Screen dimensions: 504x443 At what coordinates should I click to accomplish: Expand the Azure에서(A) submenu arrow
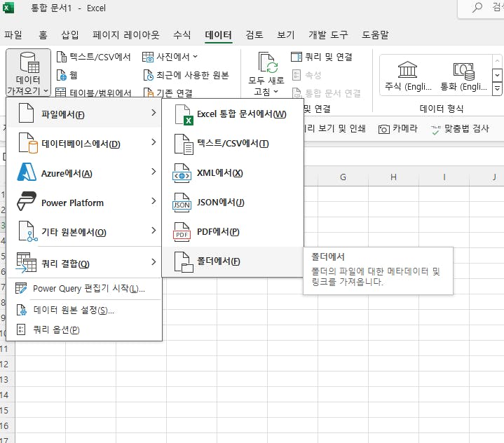154,172
